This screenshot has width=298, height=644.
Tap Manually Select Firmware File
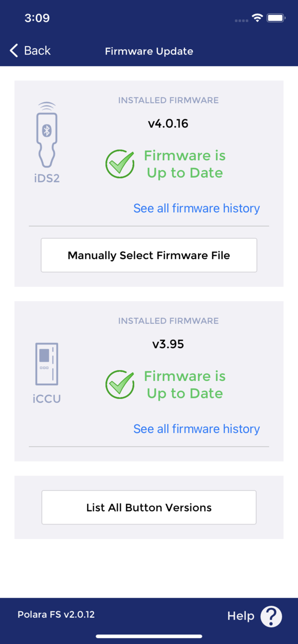[x=149, y=255]
